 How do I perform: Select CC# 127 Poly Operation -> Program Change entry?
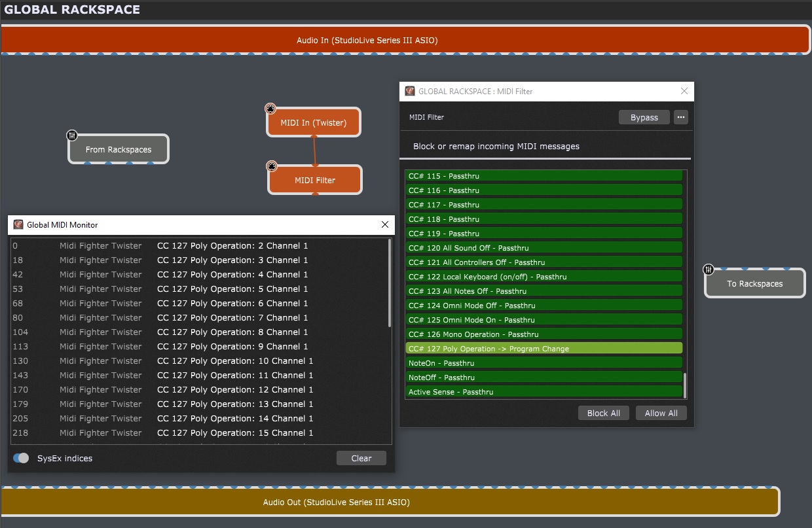coord(544,349)
